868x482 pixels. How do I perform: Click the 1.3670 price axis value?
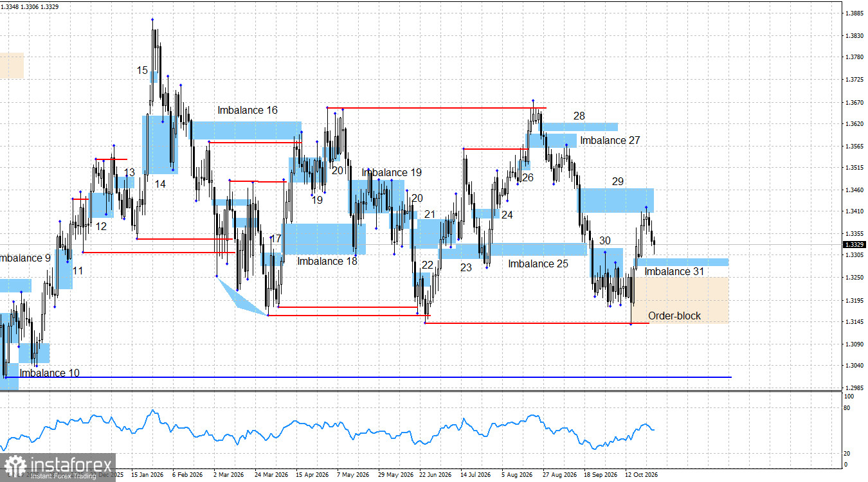(x=854, y=102)
